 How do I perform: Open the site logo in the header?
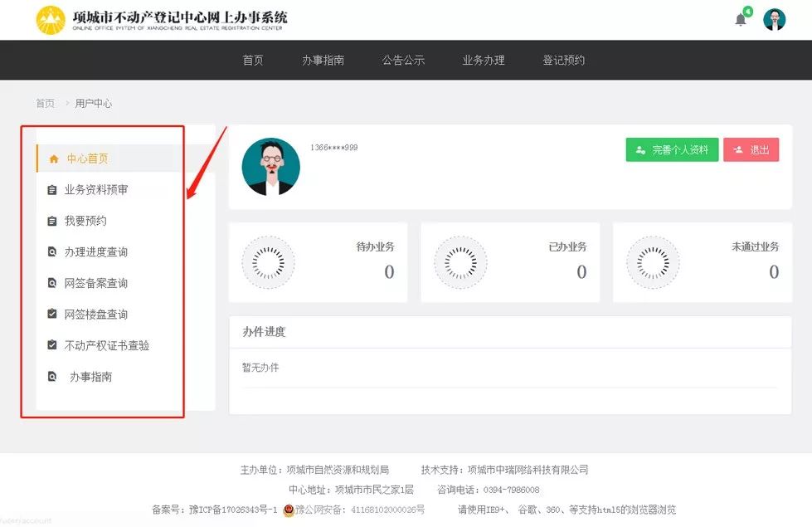coord(51,20)
